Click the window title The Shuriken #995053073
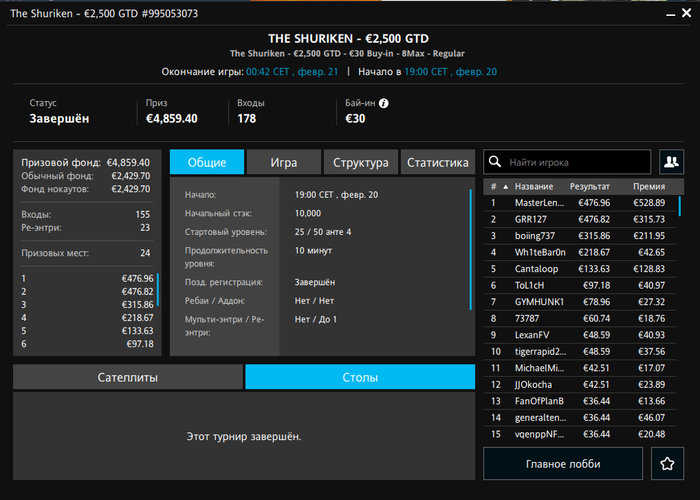 [104, 13]
